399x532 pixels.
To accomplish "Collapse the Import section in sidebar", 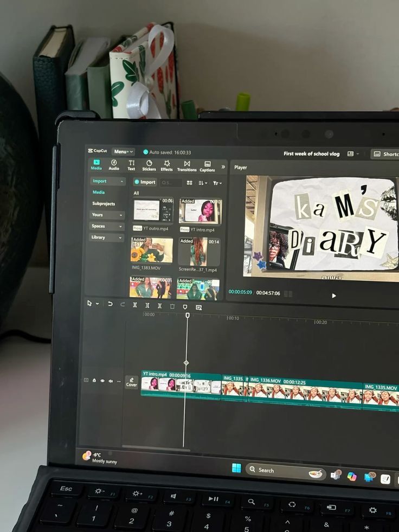I will tap(107, 181).
